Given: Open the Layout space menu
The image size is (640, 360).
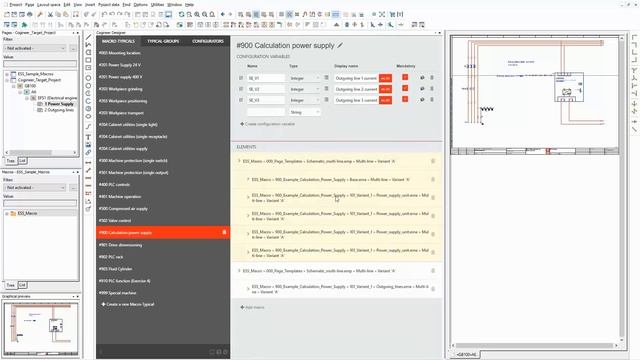Looking at the screenshot, I should (x=49, y=4).
